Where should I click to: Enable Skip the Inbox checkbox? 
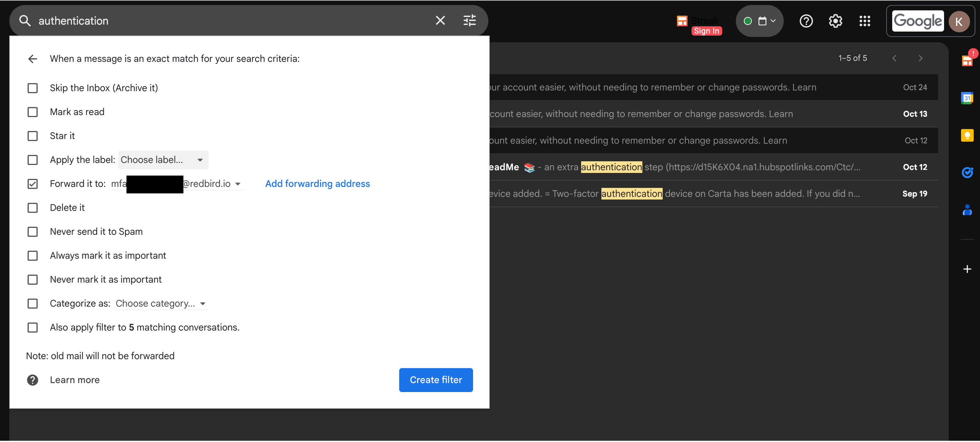33,88
